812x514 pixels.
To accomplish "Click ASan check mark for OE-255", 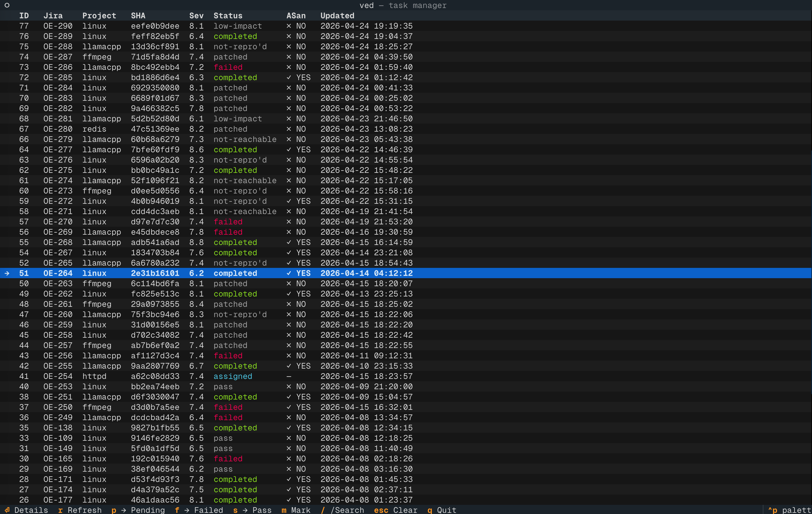I will coord(289,366).
